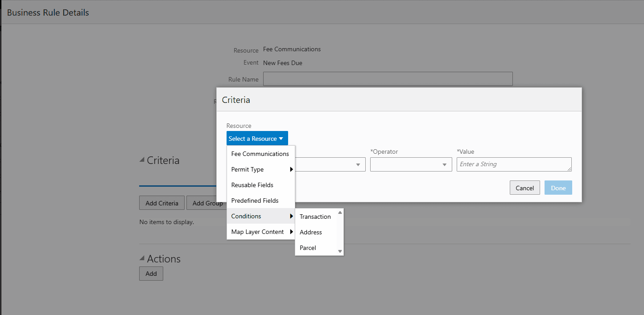Viewport: 644px width, 315px height.
Task: Collapse the Actions section
Action: point(142,258)
